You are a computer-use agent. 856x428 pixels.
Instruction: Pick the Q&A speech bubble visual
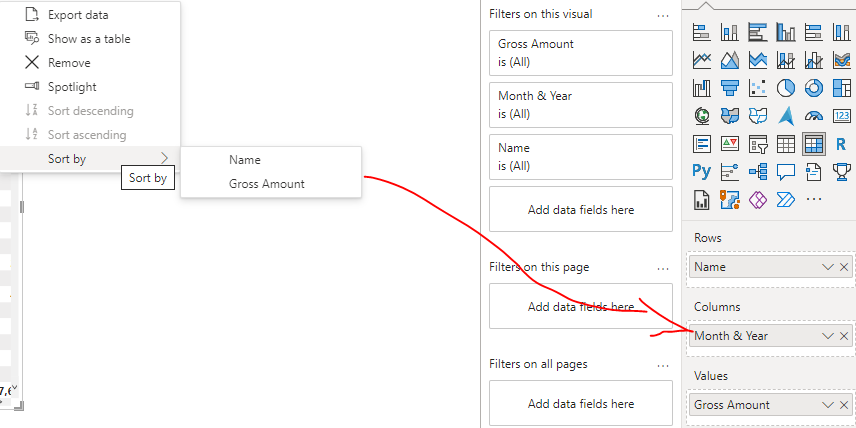tap(786, 171)
